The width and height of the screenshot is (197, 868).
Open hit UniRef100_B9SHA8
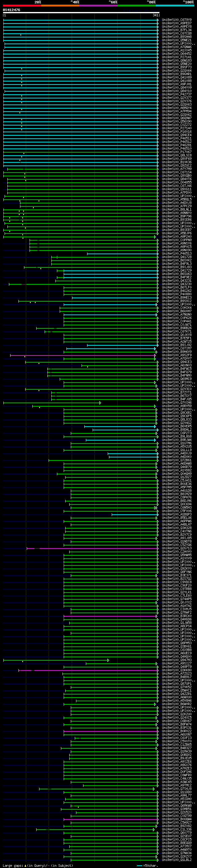[177, 37]
